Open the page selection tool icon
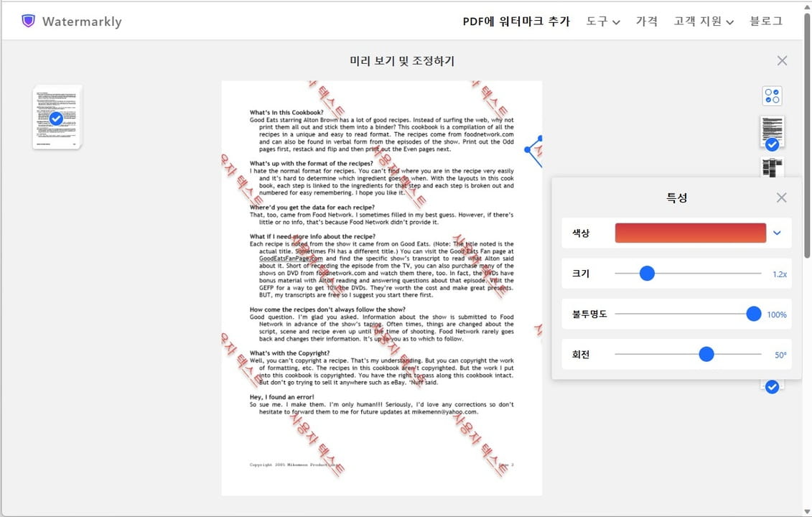This screenshot has height=517, width=812. point(772,95)
